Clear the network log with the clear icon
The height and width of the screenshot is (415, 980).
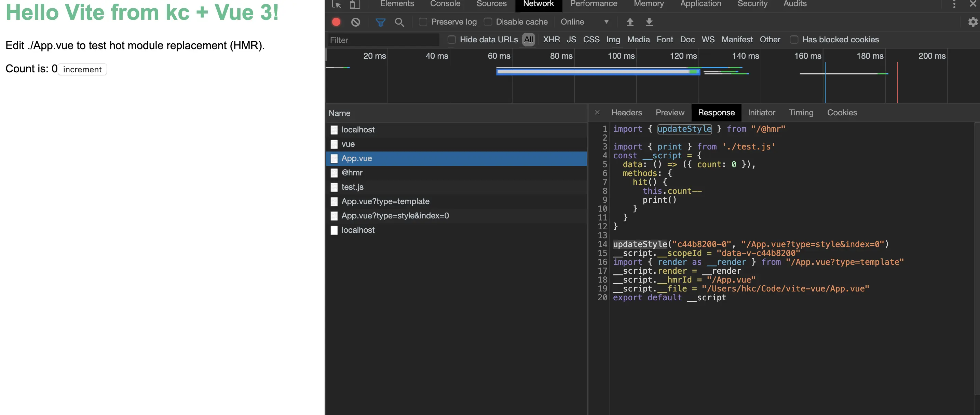pyautogui.click(x=355, y=22)
